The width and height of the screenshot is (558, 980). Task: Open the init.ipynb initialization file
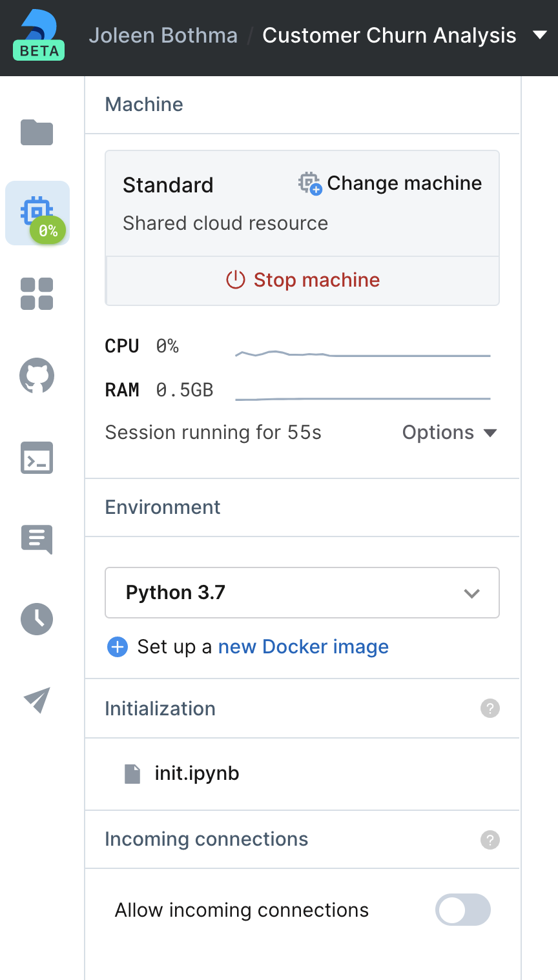tap(196, 773)
